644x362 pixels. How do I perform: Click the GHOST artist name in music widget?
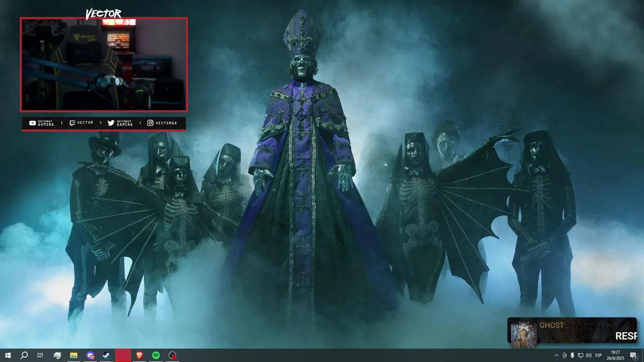click(551, 325)
